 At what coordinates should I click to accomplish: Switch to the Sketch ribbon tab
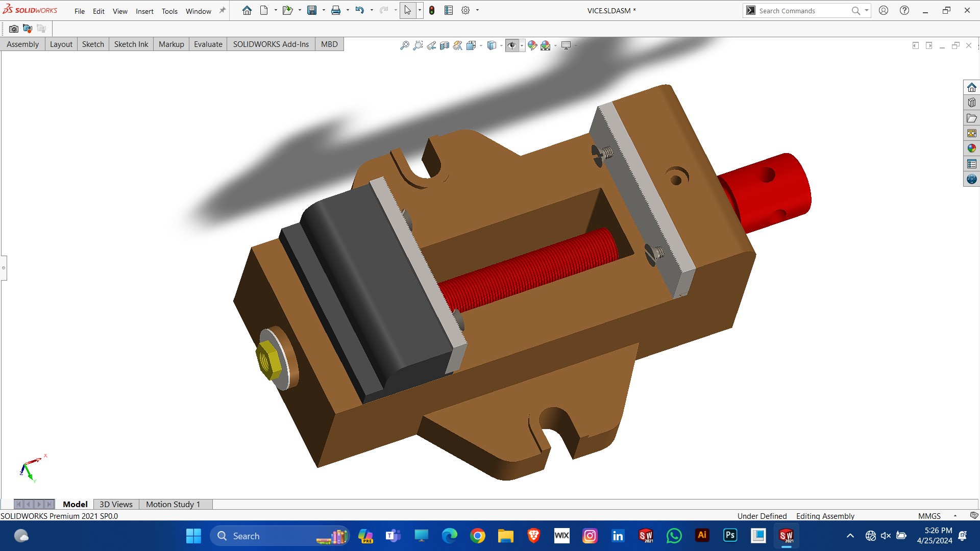point(93,44)
